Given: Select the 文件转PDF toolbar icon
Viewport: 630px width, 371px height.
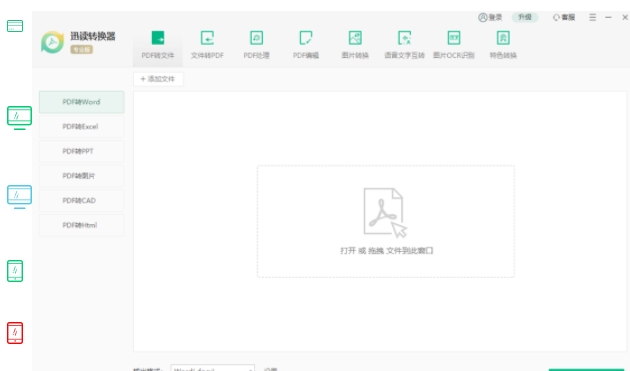Looking at the screenshot, I should coord(207,38).
